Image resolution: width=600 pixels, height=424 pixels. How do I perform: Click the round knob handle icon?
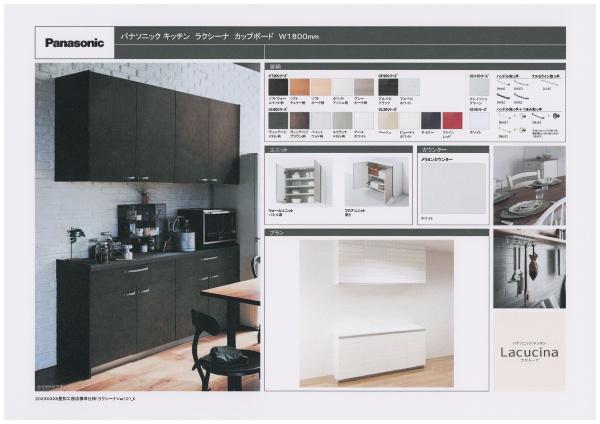pyautogui.click(x=556, y=116)
